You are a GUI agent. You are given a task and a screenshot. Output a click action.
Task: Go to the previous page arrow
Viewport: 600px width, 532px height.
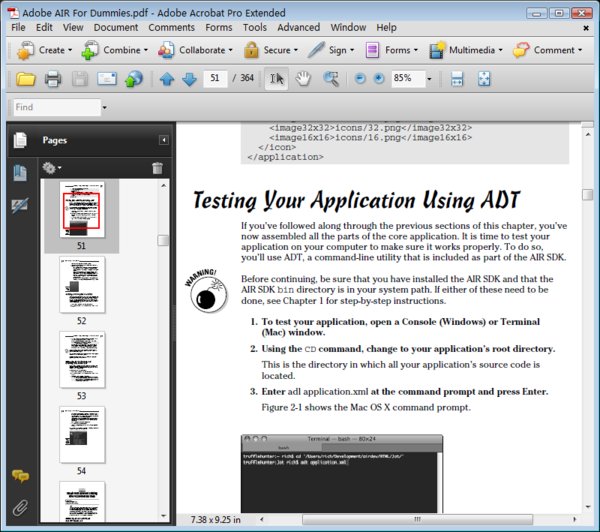click(x=166, y=78)
